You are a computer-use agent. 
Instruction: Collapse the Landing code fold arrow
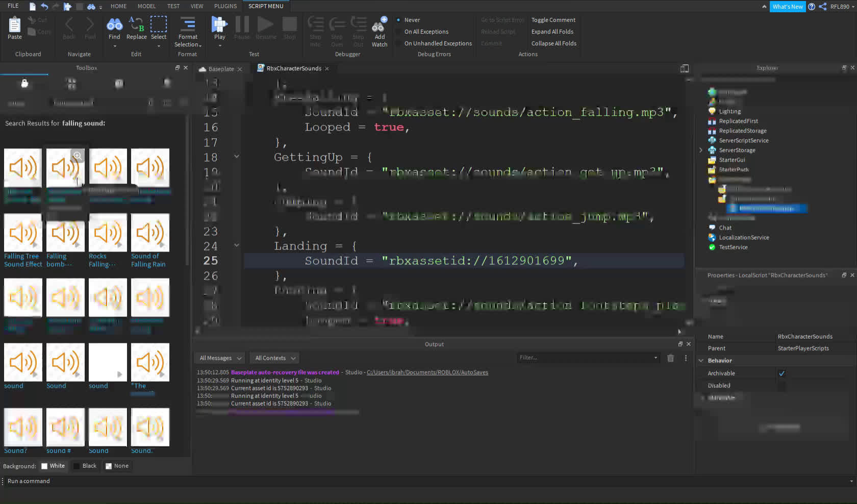237,245
